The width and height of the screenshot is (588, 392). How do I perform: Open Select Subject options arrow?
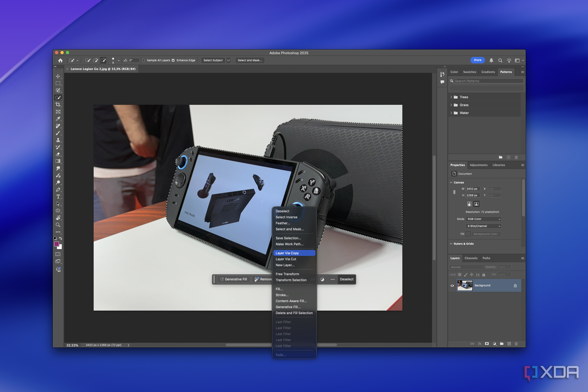click(228, 60)
